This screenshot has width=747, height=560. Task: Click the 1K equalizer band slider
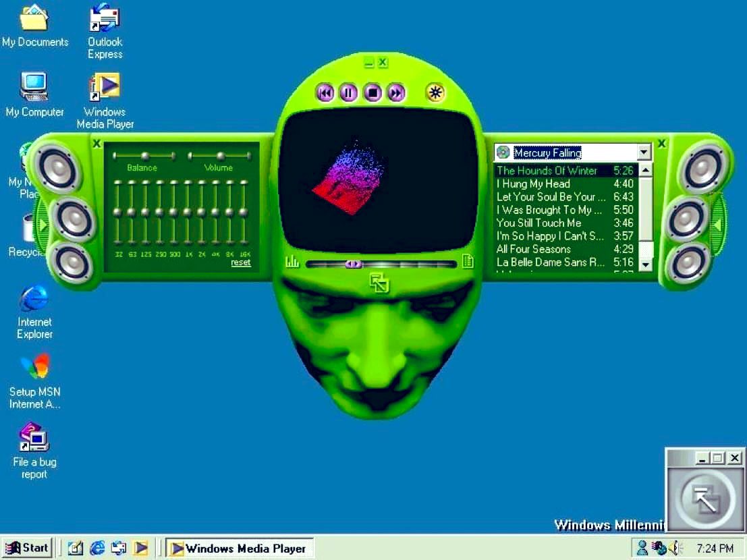point(188,213)
